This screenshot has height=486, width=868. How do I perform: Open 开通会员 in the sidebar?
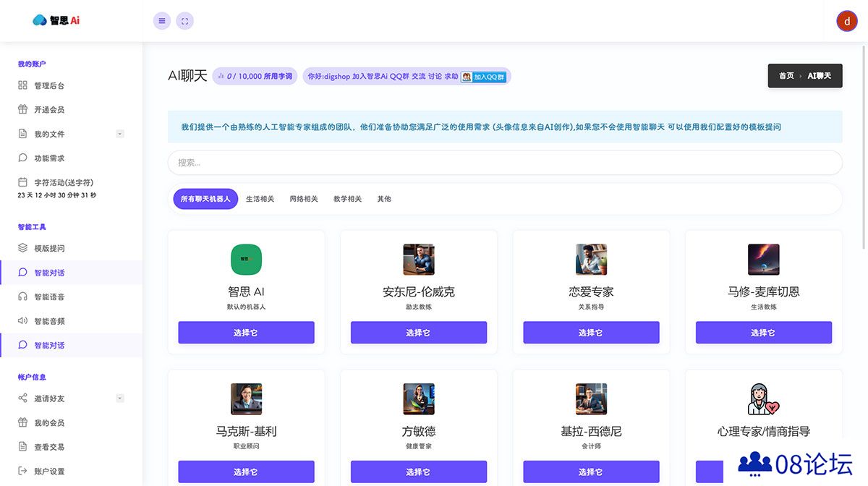pos(49,110)
